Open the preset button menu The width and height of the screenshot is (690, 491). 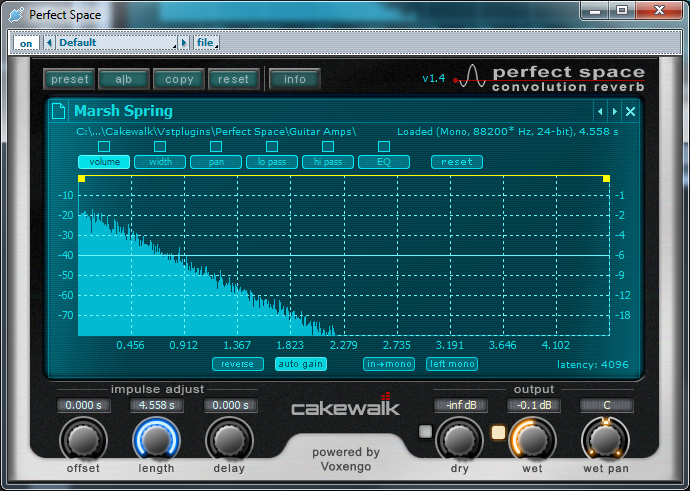70,80
